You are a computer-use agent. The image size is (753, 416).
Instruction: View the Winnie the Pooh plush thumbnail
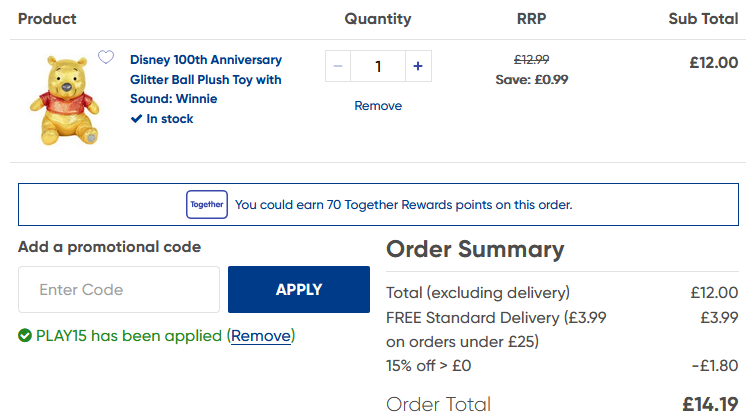65,100
